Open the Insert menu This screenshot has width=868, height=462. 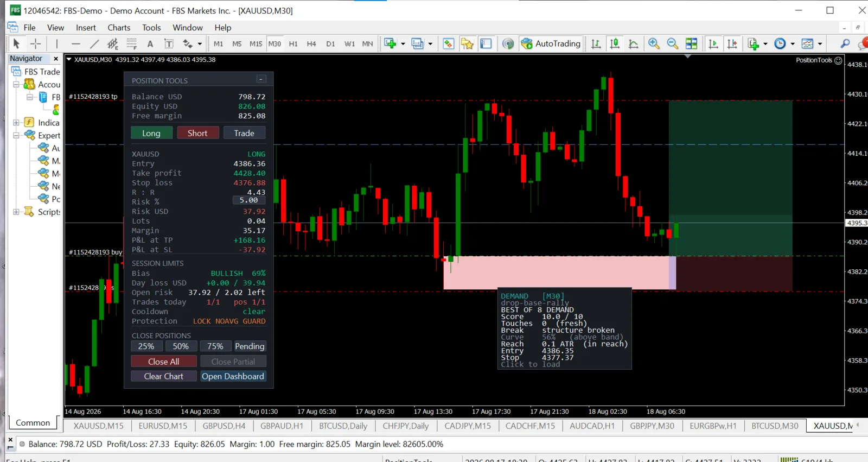(86, 28)
